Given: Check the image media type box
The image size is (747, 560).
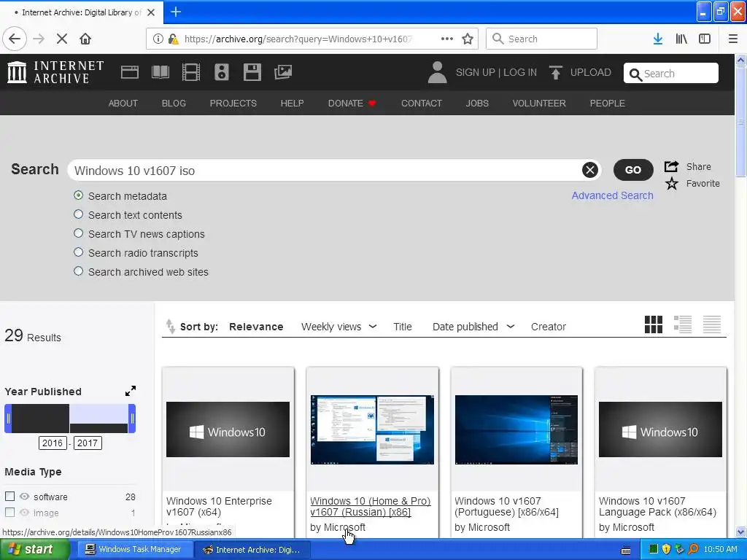Looking at the screenshot, I should click(9, 513).
